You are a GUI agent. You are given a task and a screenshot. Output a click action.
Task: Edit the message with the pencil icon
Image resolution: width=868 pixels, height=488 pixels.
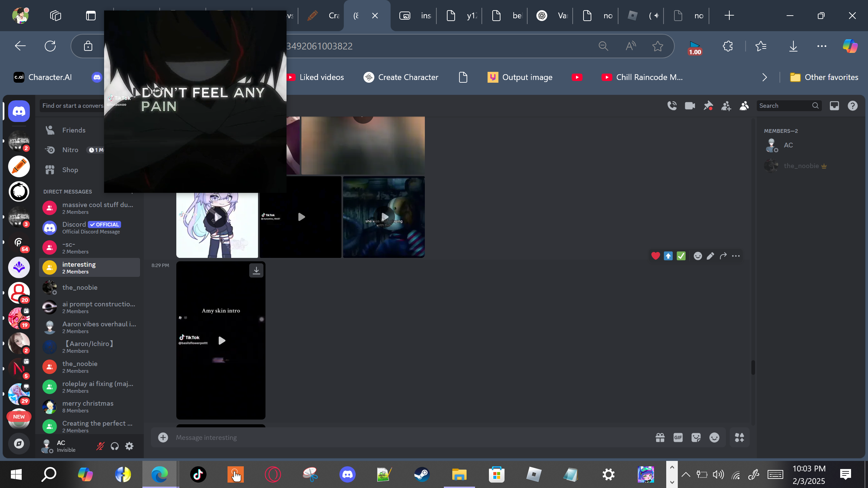[x=710, y=256]
